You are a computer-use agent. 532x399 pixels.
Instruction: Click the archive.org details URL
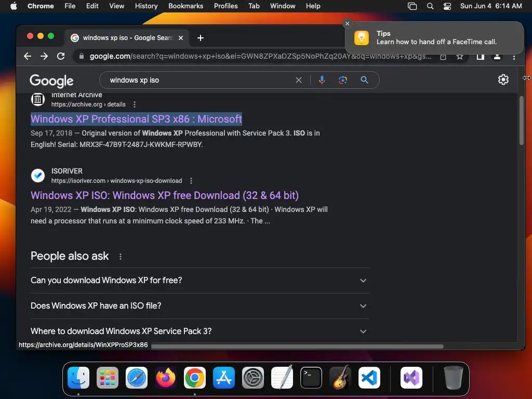(x=88, y=104)
